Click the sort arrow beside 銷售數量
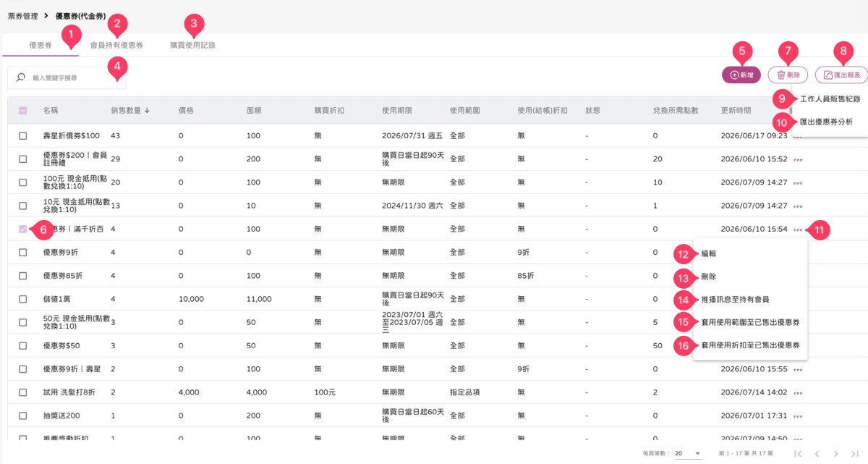Screen dimensions: 868x464 click(x=148, y=111)
